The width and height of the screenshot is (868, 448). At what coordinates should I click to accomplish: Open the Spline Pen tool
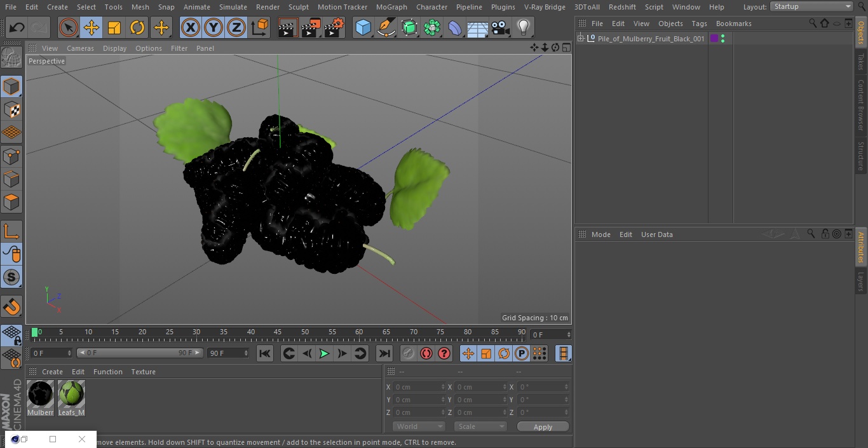coord(386,27)
